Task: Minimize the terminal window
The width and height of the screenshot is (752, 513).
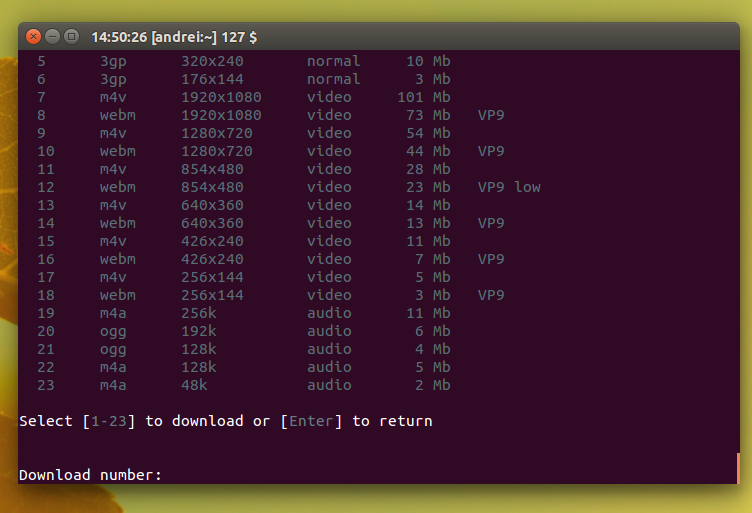Action: pyautogui.click(x=52, y=37)
